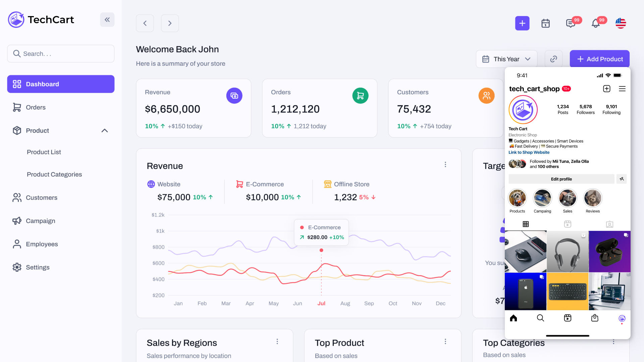
Task: Switch to the tagged posts tab
Action: pos(609,224)
